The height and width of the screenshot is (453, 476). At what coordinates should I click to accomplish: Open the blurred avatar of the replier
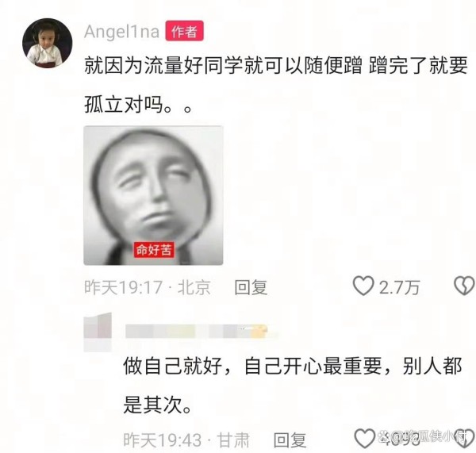[x=98, y=332]
